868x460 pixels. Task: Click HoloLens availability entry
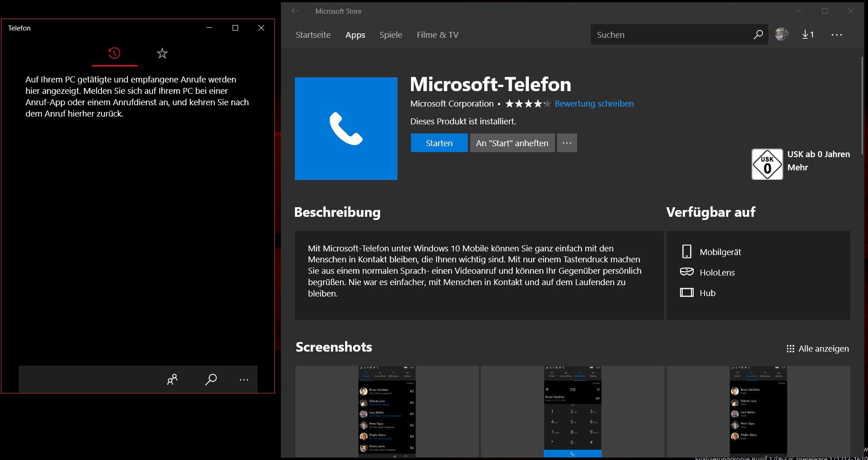pyautogui.click(x=707, y=272)
